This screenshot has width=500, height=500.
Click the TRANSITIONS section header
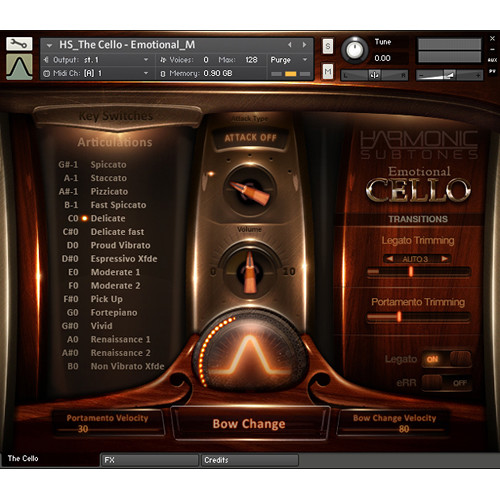click(x=418, y=219)
